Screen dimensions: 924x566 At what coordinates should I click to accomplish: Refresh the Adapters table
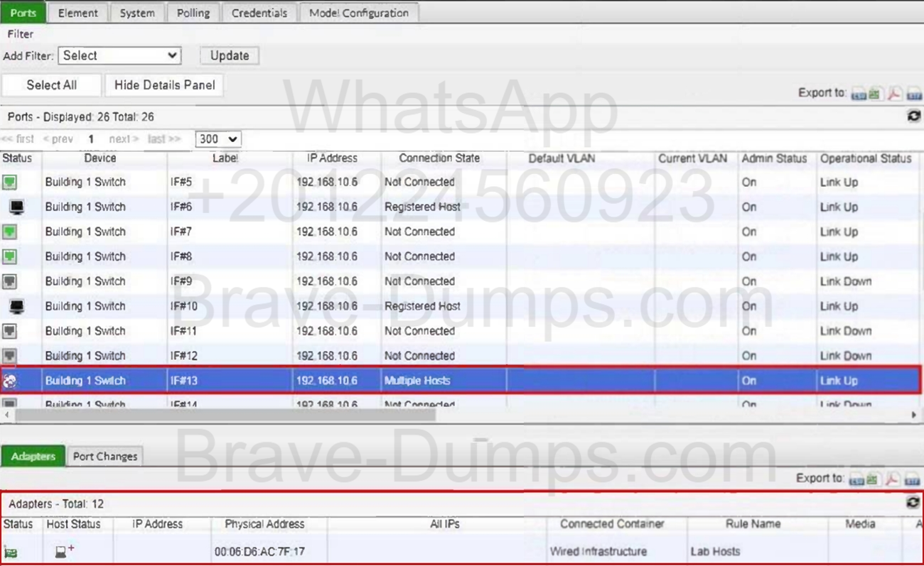click(x=913, y=503)
